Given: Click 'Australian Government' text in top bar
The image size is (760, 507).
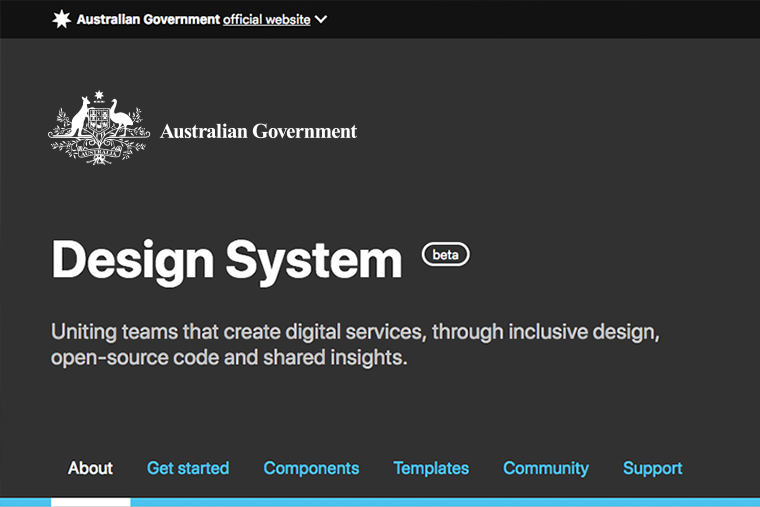Looking at the screenshot, I should point(148,19).
